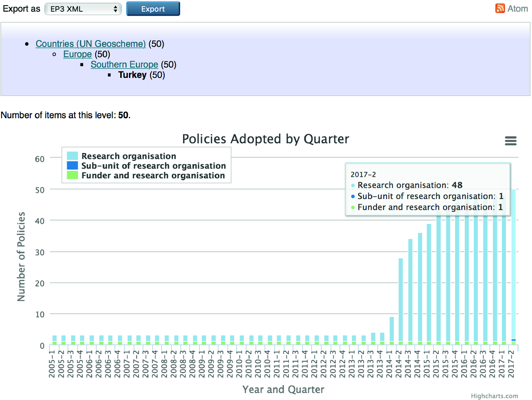Viewport: 532px width, 400px height.
Task: Toggle Research organisation legend series
Action: (x=129, y=156)
